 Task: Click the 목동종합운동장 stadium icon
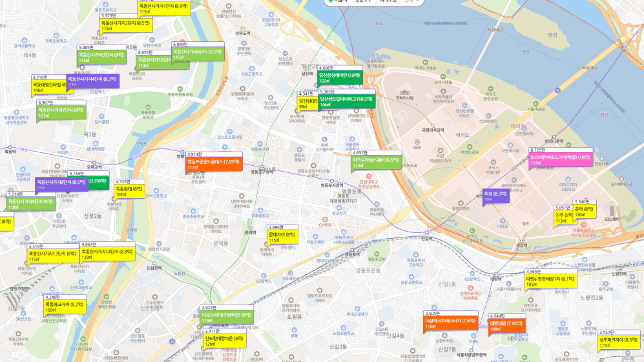[x=147, y=106]
